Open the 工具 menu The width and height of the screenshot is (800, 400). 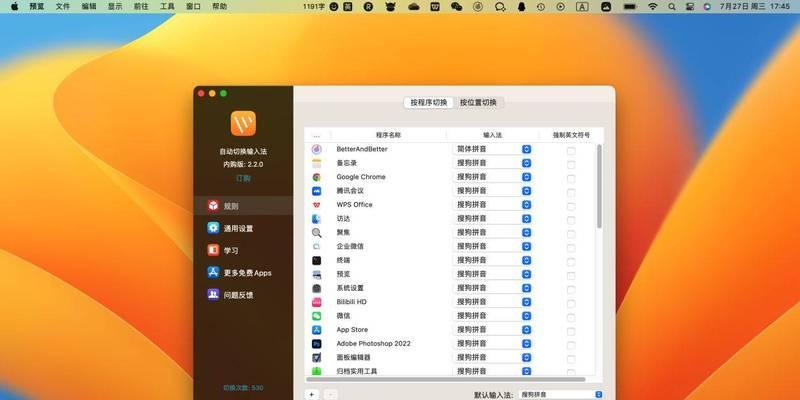coord(167,7)
